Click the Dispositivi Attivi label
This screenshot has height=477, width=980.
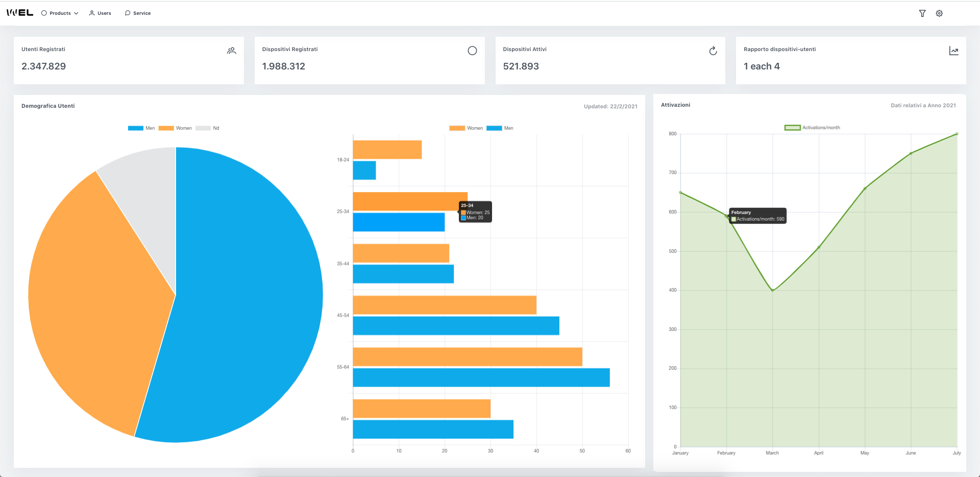pyautogui.click(x=525, y=50)
